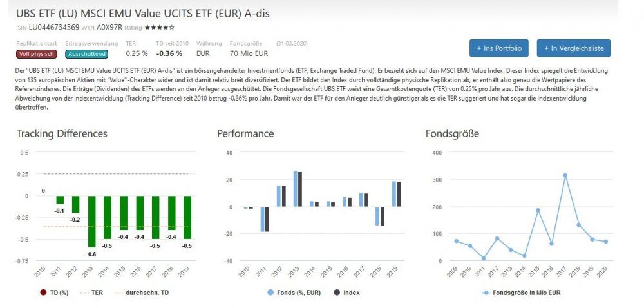Image resolution: width=644 pixels, height=308 pixels.
Task: Select the 2013 blue Fonds performance bar
Action: pyautogui.click(x=296, y=189)
